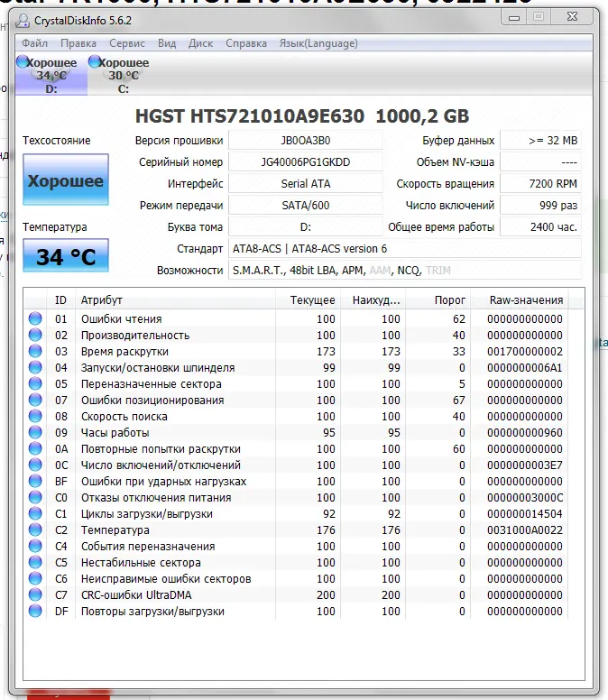This screenshot has width=608, height=700.
Task: Click the 34 °C temperature button
Action: 66,255
